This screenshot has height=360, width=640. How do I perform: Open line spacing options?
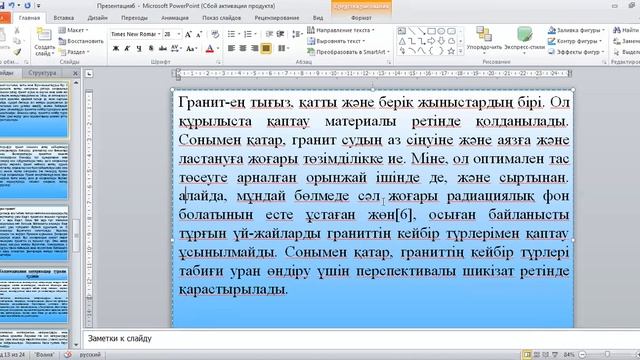[297, 34]
